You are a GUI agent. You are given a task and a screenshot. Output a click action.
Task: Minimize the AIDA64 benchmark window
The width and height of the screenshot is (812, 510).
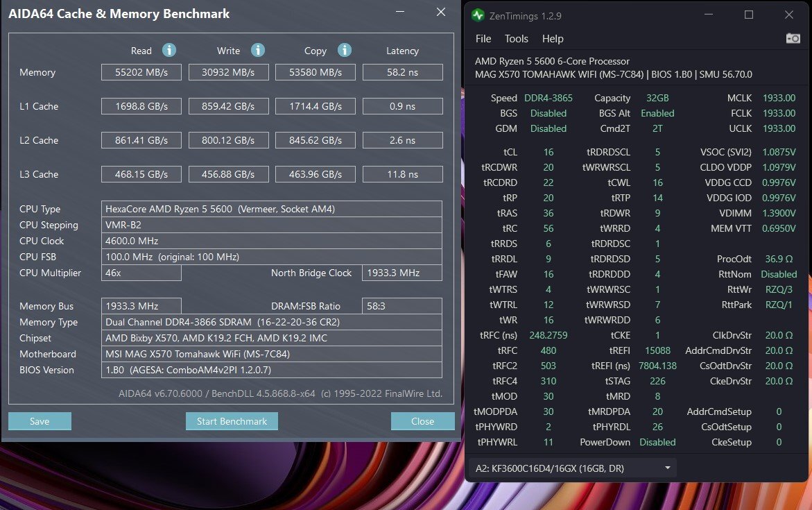click(401, 12)
